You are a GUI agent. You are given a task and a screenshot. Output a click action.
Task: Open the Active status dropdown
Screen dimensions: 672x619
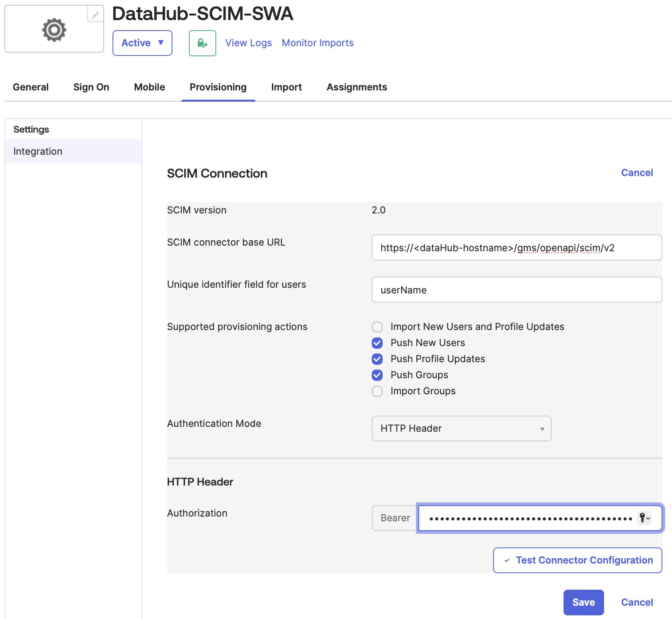[142, 43]
